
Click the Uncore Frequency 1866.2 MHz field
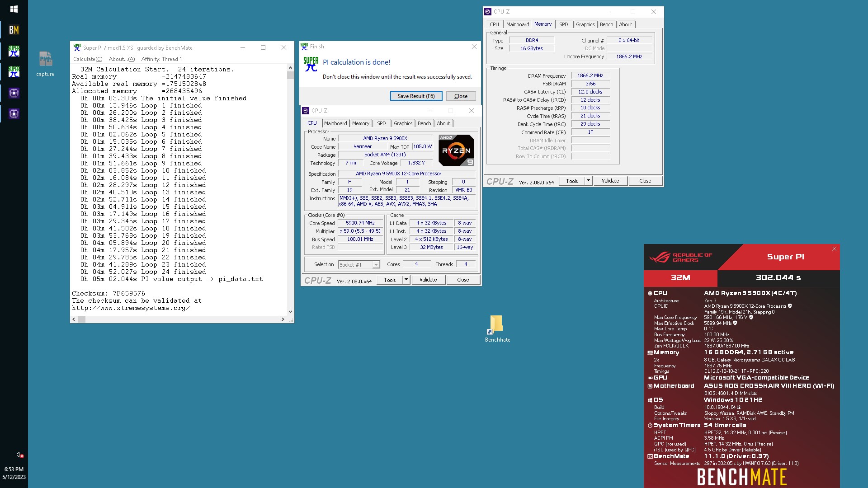(629, 57)
